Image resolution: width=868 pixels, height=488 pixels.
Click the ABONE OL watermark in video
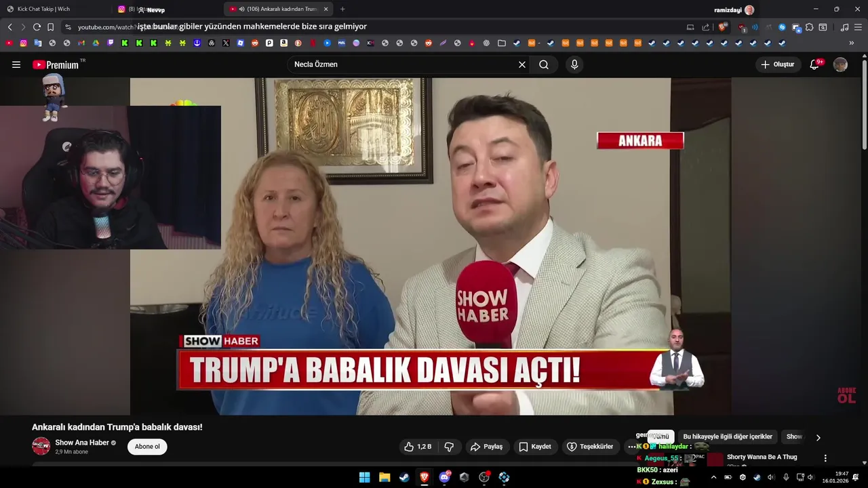[x=846, y=396]
